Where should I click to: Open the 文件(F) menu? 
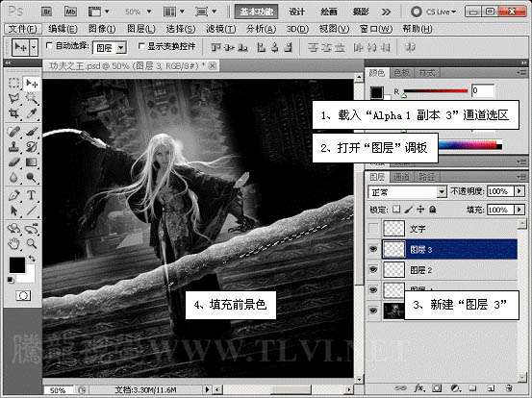(x=23, y=29)
